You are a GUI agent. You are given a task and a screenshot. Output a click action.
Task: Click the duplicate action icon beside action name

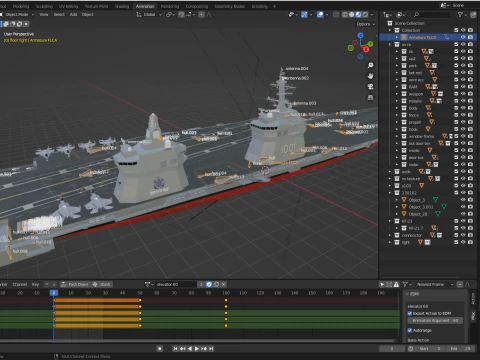pos(216,284)
